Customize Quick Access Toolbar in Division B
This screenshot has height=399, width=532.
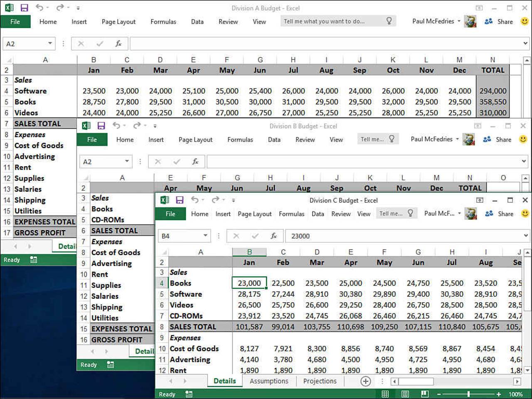[155, 126]
